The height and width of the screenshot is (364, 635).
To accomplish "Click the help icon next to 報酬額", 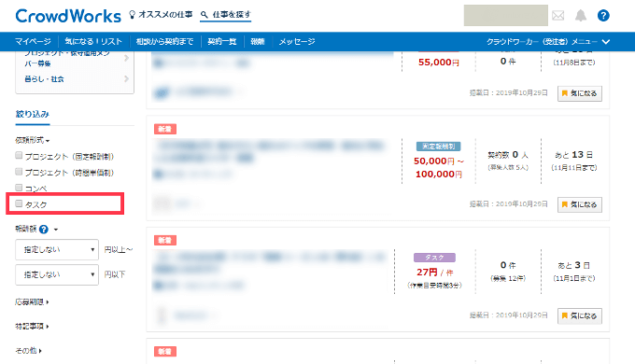I will coord(44,230).
